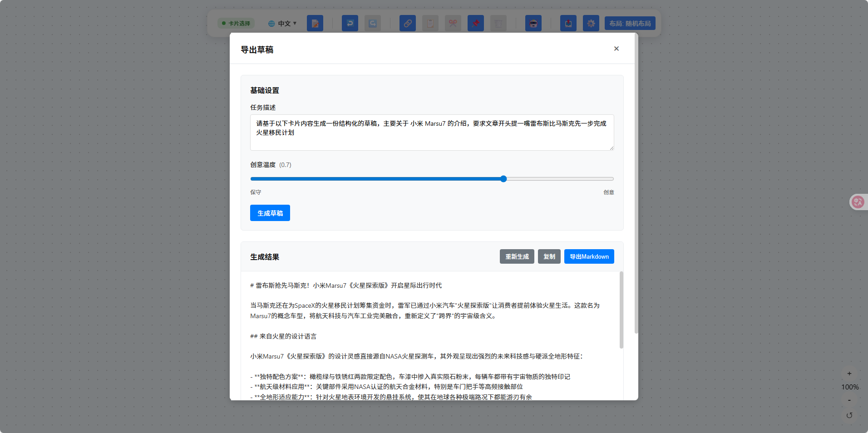Click the new note edit icon in toolbar
Viewport: 868px width, 433px height.
(315, 23)
